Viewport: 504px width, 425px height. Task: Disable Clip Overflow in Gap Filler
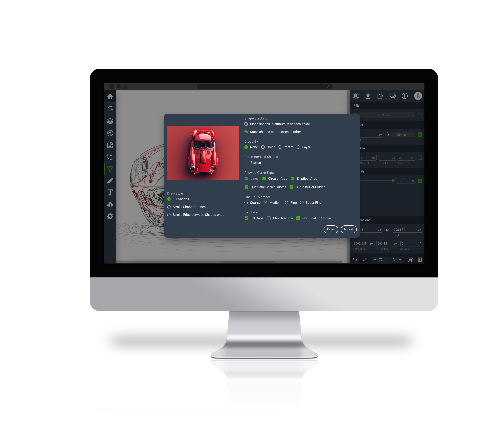click(x=268, y=218)
